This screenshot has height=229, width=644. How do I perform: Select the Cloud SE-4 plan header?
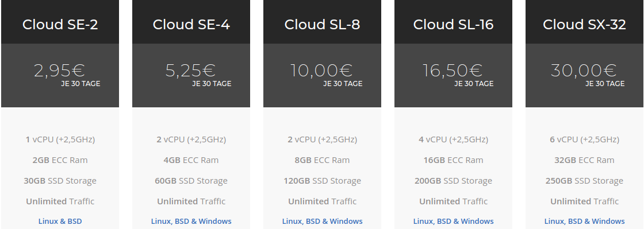tap(191, 25)
